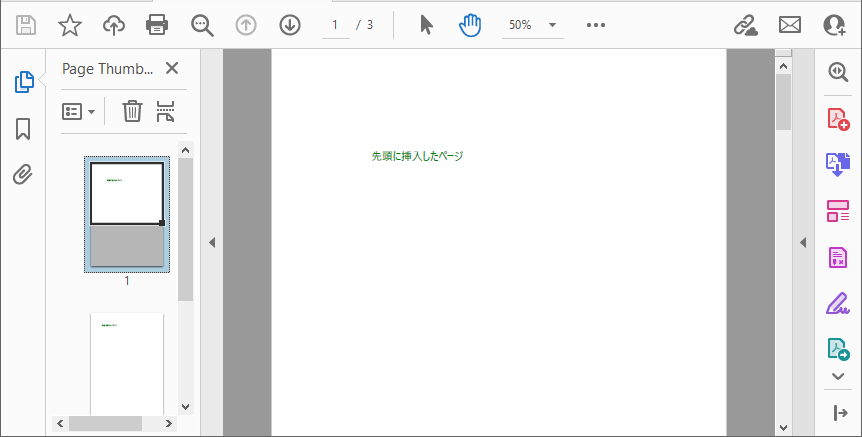The height and width of the screenshot is (437, 862).
Task: Open more tools ellipsis menu
Action: 595,25
